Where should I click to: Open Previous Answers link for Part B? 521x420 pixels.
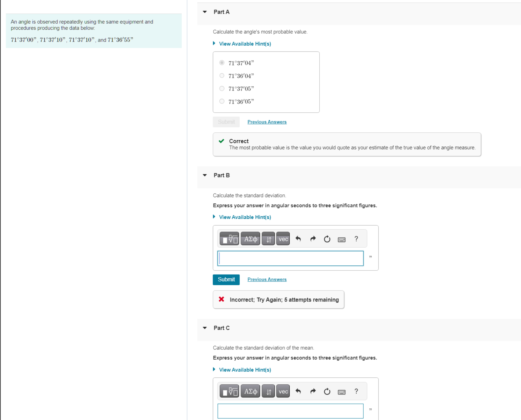click(x=267, y=279)
